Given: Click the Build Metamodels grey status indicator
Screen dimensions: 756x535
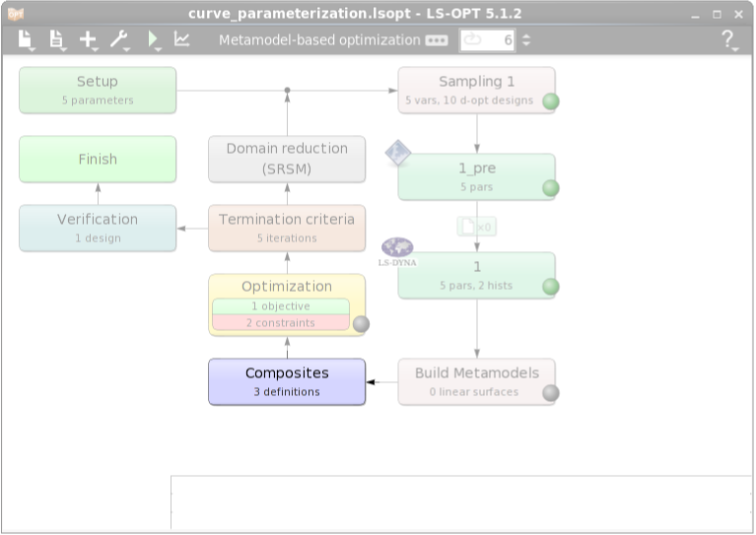Looking at the screenshot, I should tap(551, 393).
